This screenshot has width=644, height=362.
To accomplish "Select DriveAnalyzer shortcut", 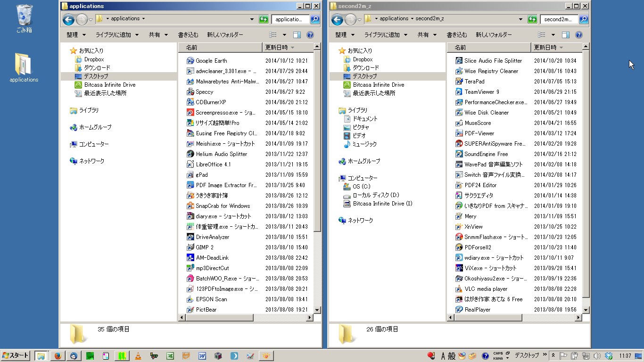I will tap(208, 237).
